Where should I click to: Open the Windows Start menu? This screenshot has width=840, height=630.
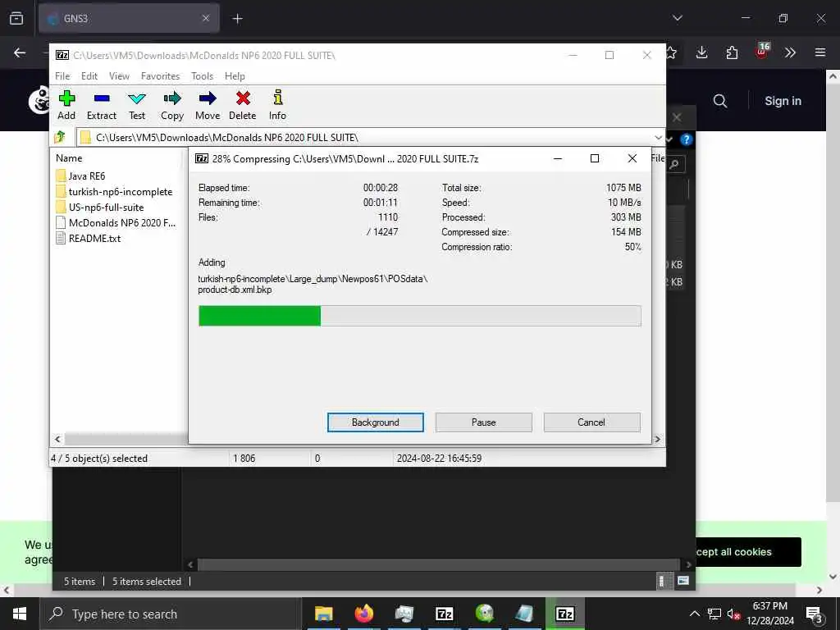(20, 614)
